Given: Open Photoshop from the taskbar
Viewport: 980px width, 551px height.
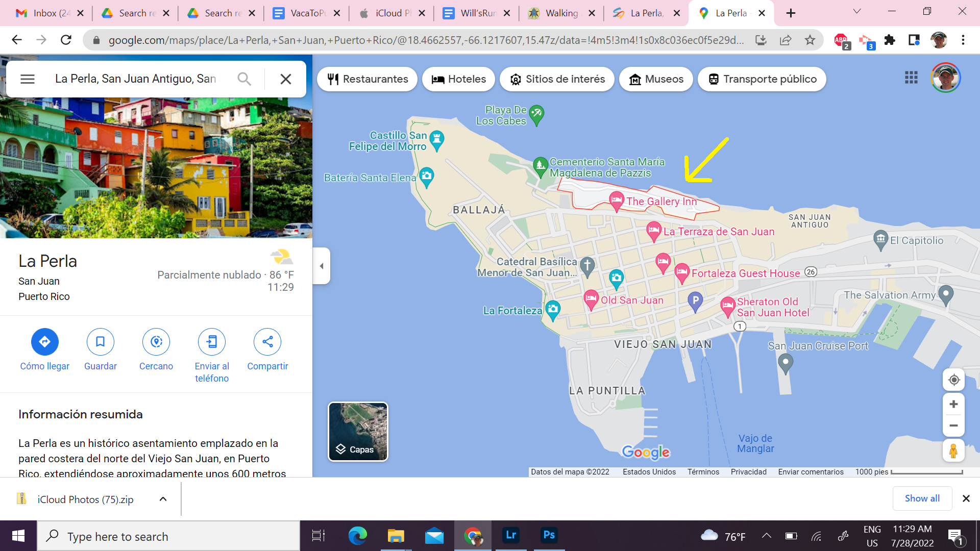Looking at the screenshot, I should click(x=549, y=536).
